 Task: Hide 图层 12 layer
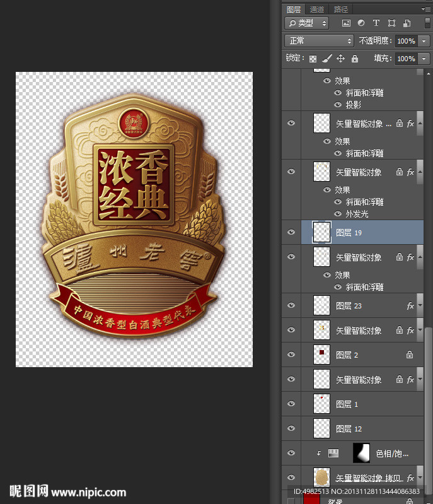click(x=291, y=428)
